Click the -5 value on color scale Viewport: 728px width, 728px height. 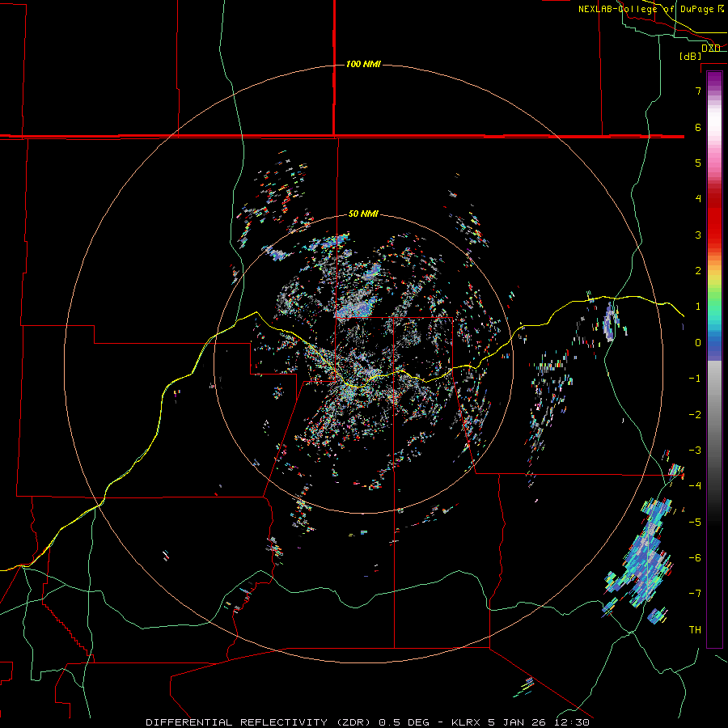point(695,523)
